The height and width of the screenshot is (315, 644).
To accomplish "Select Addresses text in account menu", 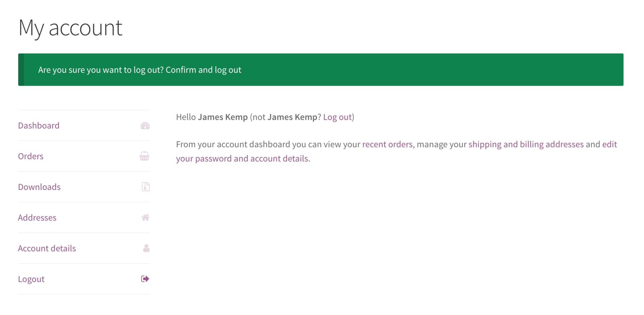I will tap(37, 218).
